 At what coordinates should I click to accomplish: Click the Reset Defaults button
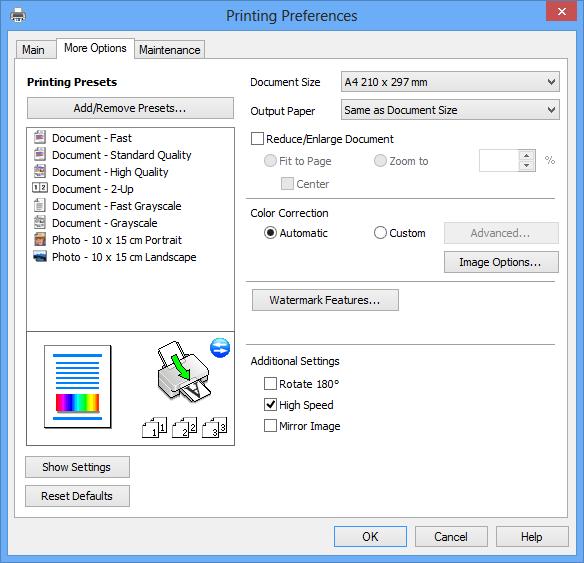[x=77, y=496]
